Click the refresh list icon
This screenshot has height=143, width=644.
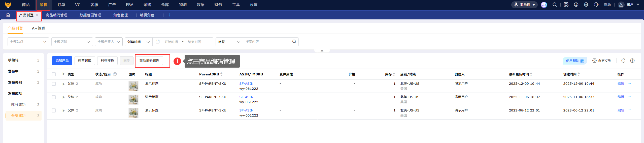tap(623, 61)
